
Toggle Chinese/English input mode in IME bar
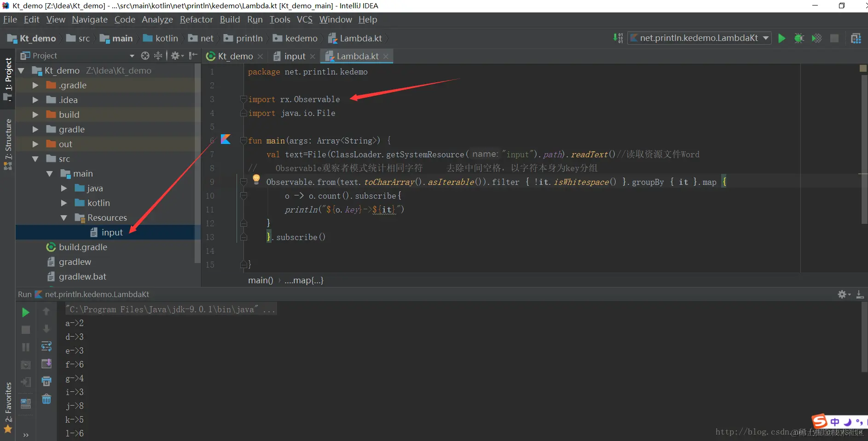(x=835, y=422)
